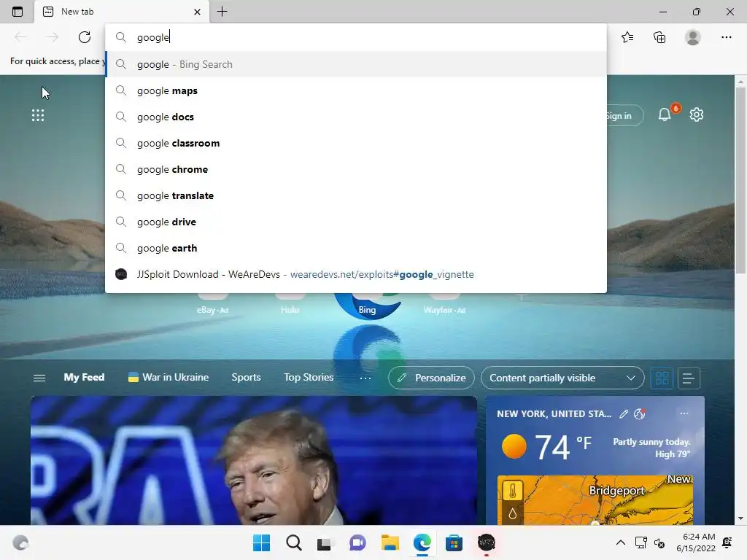Open the clock showing 6:24 AM
The width and height of the screenshot is (747, 560).
(696, 542)
